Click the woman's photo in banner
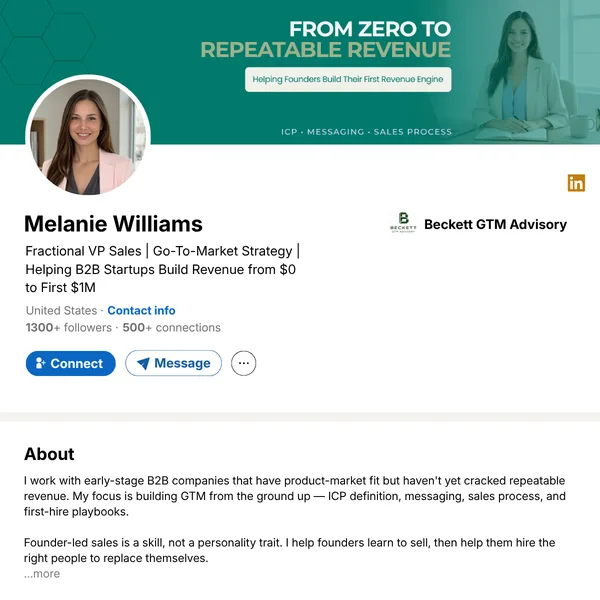 pyautogui.click(x=522, y=75)
